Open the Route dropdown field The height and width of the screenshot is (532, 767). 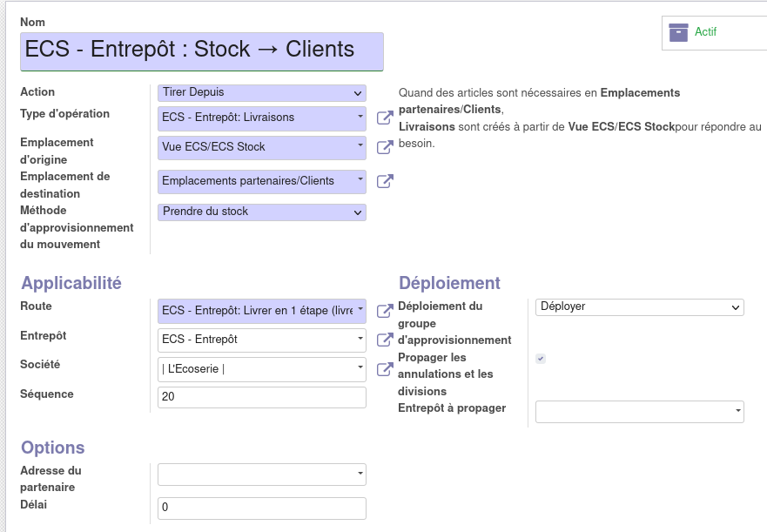(x=261, y=311)
